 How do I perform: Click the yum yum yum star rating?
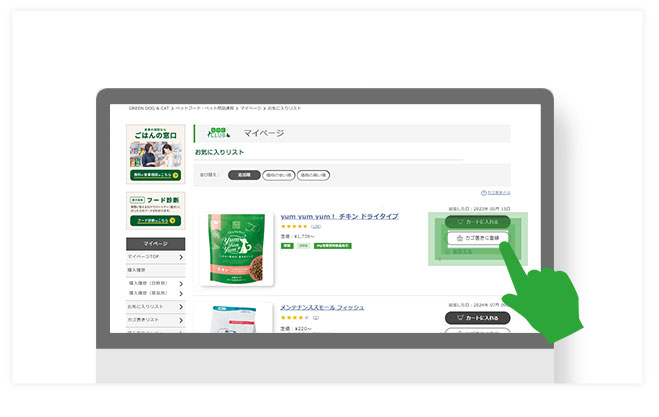pos(294,227)
